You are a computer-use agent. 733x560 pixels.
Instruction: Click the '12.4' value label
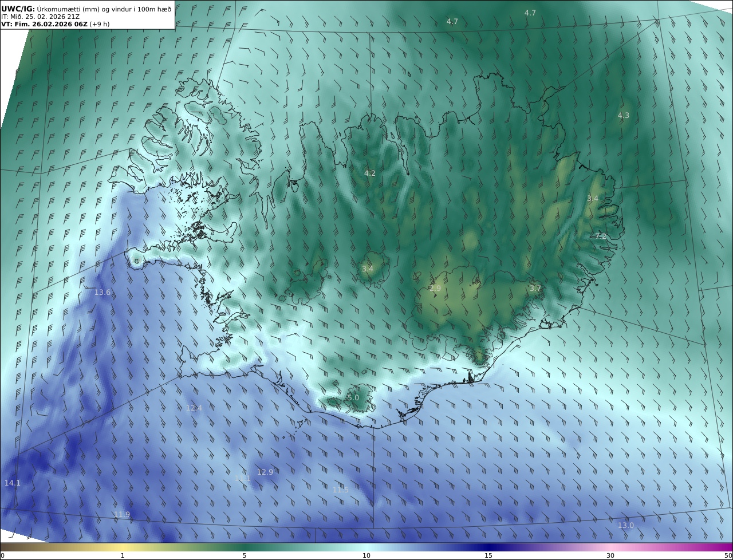tap(194, 408)
